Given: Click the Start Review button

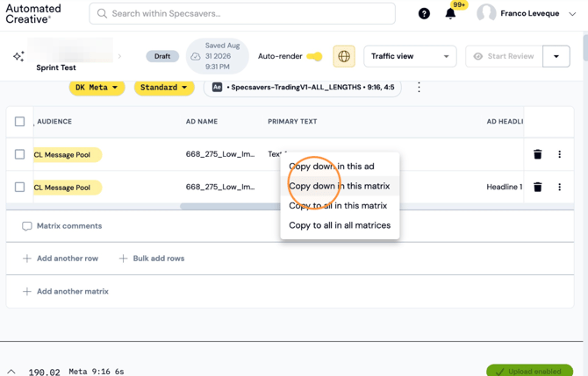Looking at the screenshot, I should [x=504, y=56].
